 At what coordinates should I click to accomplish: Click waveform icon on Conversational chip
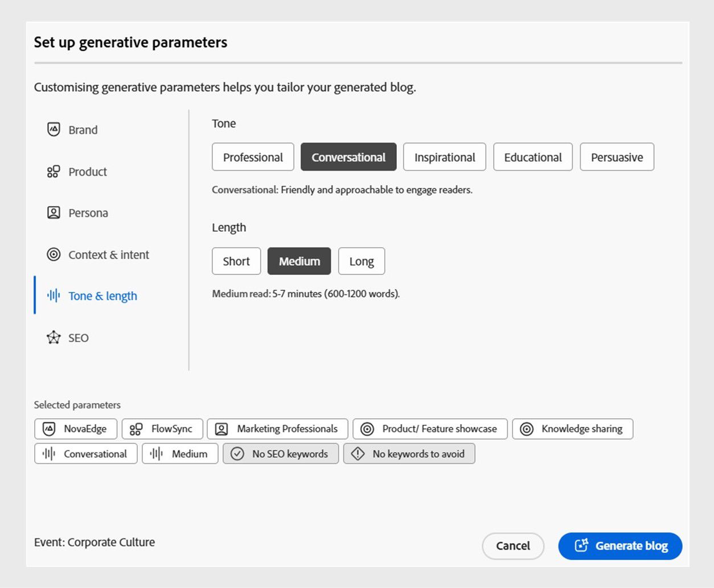pyautogui.click(x=49, y=454)
